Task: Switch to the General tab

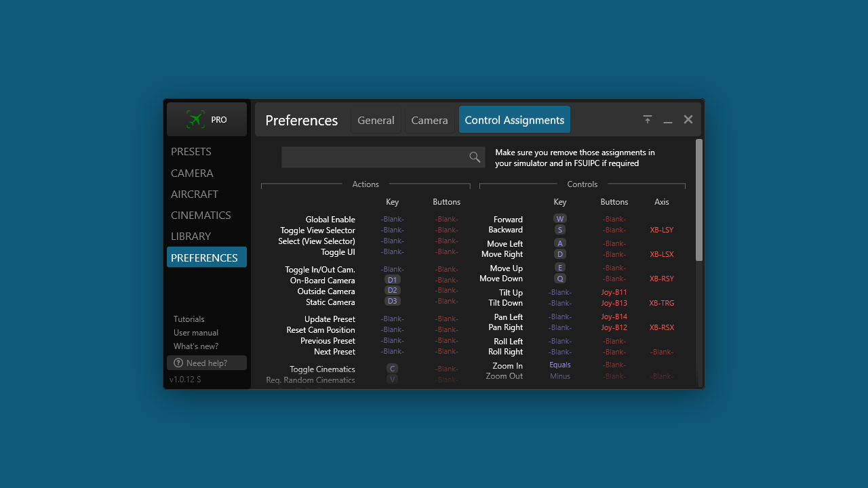Action: 376,120
